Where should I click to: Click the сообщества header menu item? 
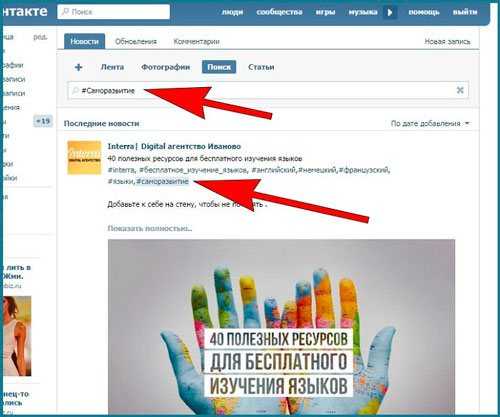pos(279,12)
